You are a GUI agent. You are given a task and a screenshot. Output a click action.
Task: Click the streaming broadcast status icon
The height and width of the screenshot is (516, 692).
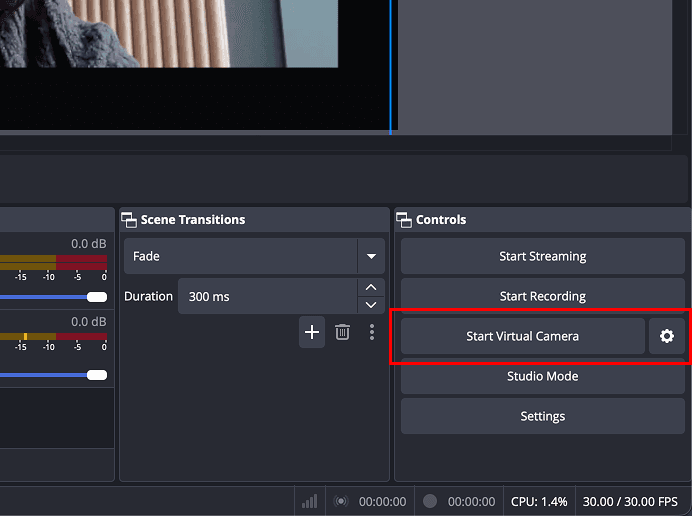341,501
